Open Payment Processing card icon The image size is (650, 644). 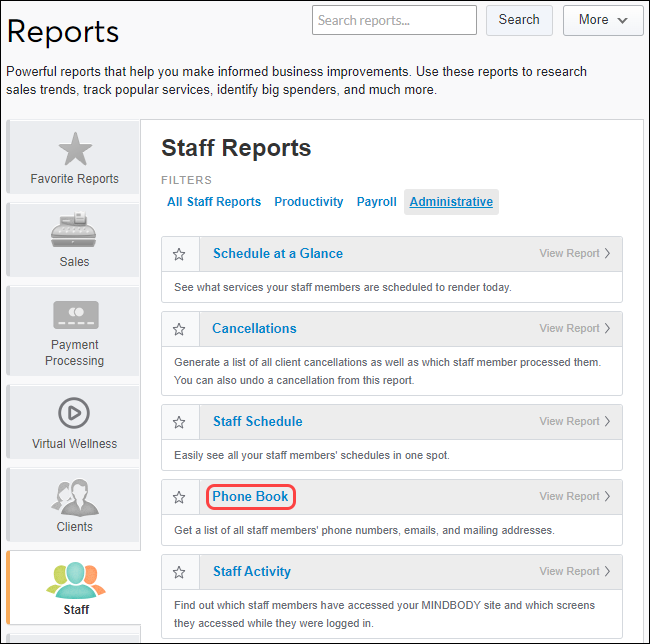[x=75, y=315]
